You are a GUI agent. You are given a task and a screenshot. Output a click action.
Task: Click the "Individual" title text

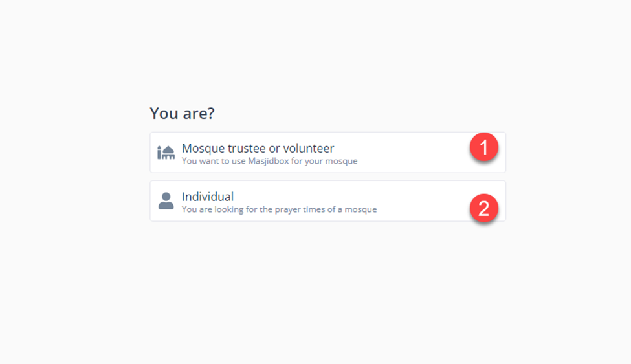coord(208,197)
